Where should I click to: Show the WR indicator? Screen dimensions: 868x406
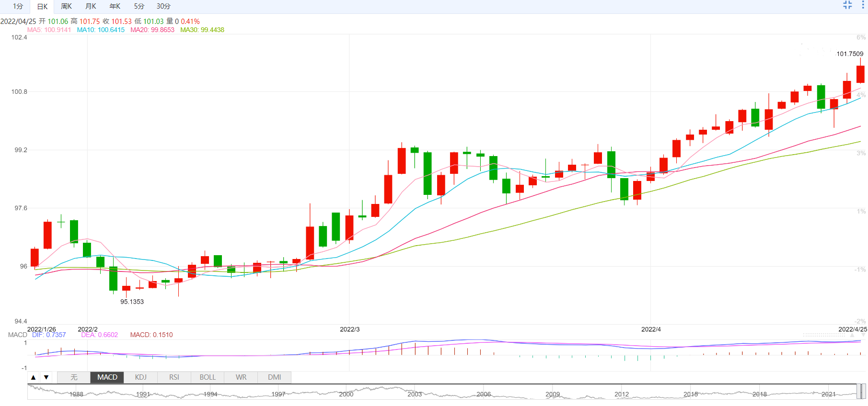click(241, 377)
